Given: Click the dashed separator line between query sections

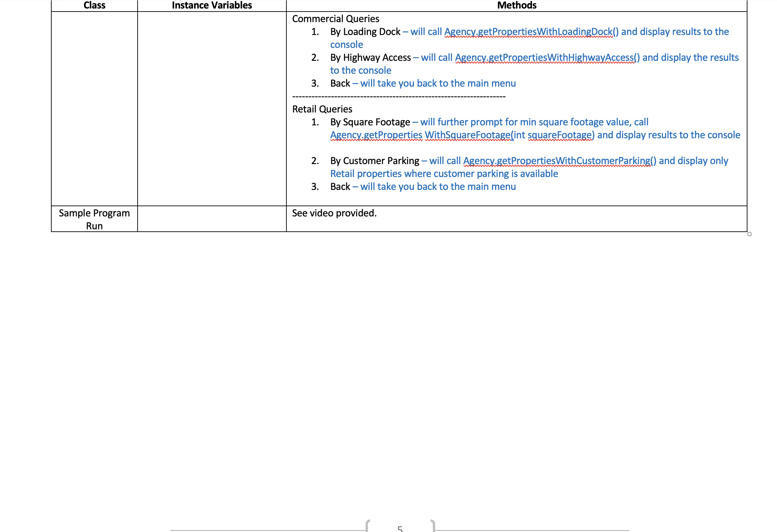Looking at the screenshot, I should click(x=399, y=96).
